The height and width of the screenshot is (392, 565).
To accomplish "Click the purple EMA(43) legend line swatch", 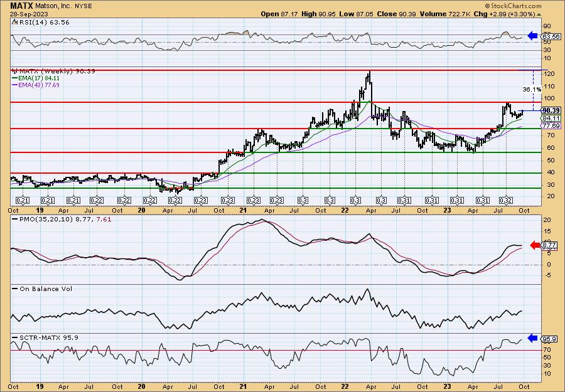I will pos(14,85).
